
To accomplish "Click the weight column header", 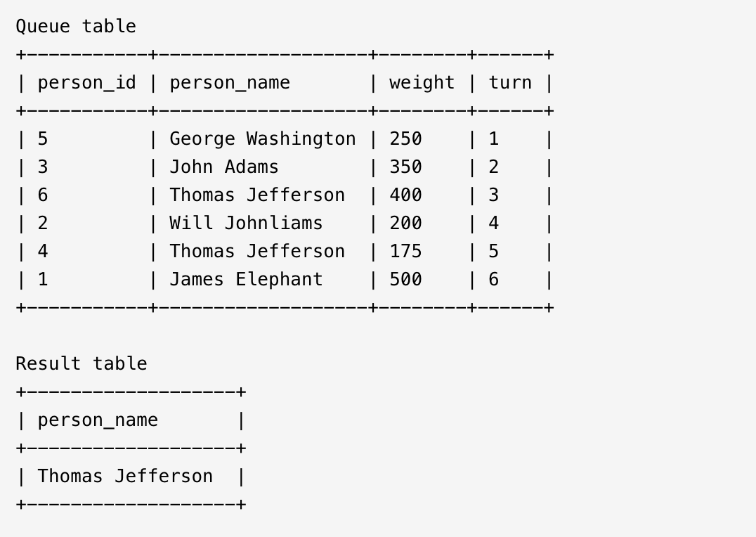I will (422, 83).
